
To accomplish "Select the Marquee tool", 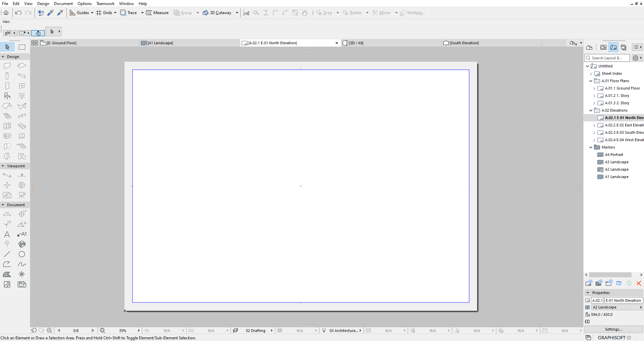I will click(x=22, y=47).
